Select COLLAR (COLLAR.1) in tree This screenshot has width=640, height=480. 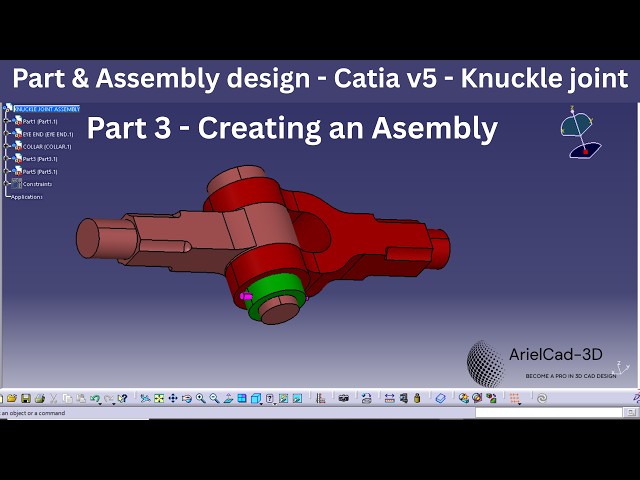[47, 147]
